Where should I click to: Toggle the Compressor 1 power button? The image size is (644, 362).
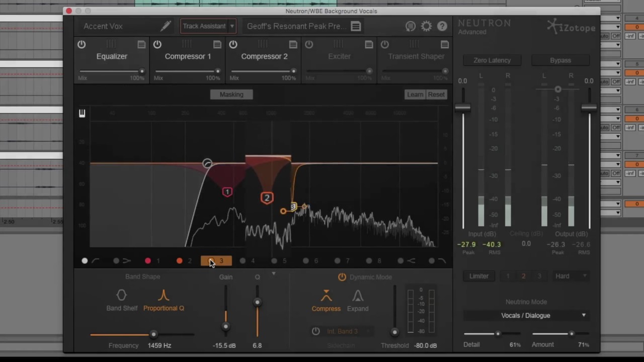[157, 45]
